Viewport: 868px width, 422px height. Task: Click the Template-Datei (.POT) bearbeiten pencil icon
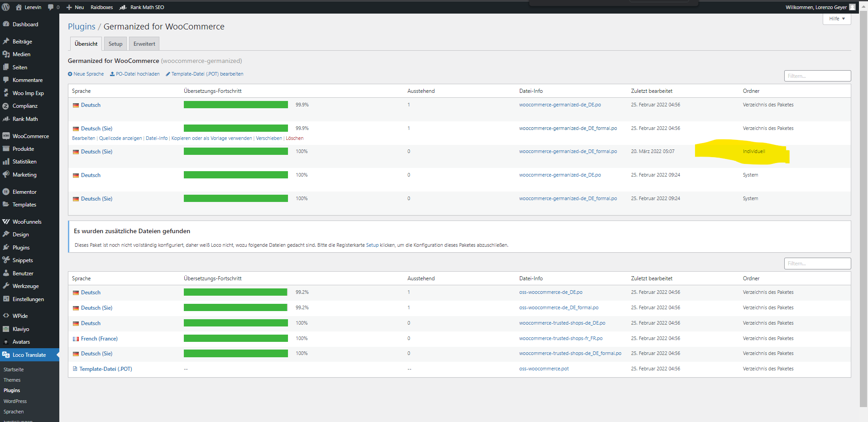[168, 74]
